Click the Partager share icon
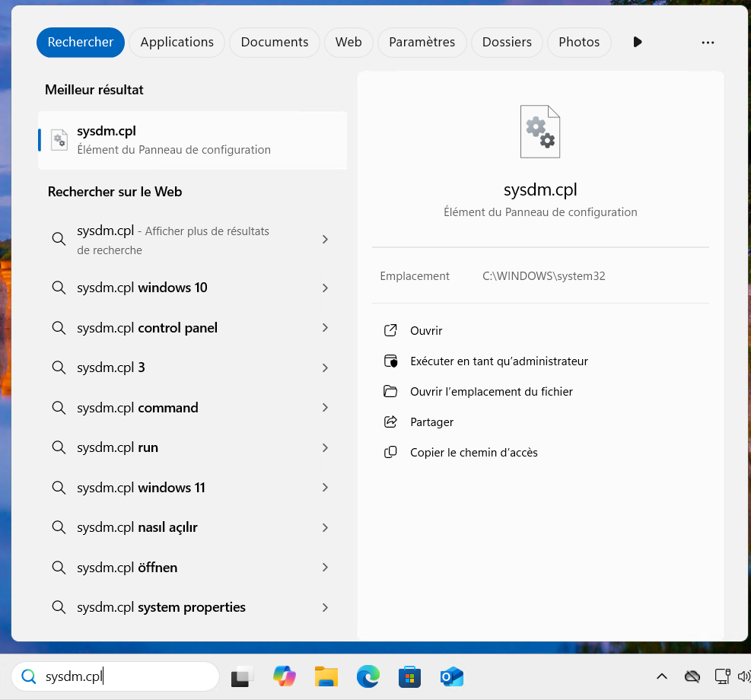 (390, 422)
